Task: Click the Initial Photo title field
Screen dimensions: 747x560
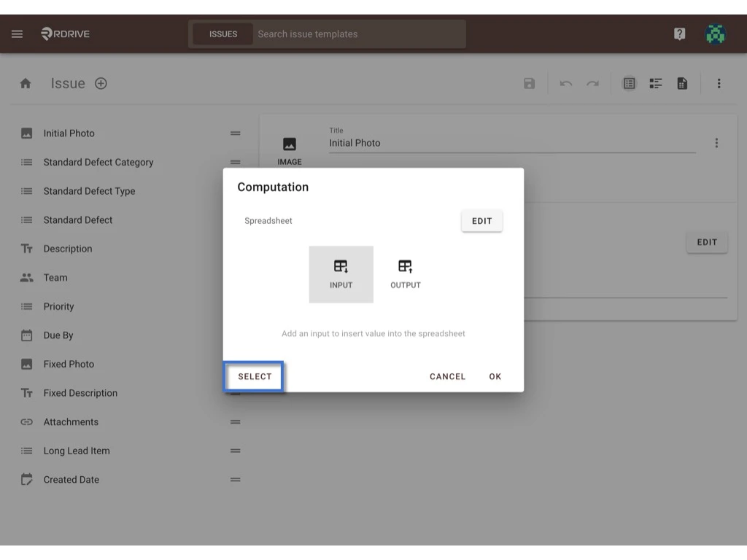Action: click(512, 143)
